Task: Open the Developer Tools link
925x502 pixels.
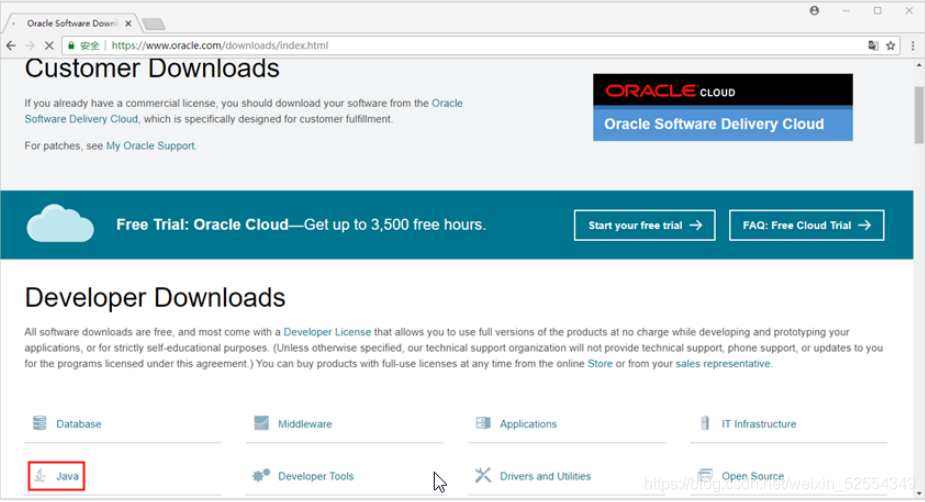Action: pyautogui.click(x=316, y=476)
